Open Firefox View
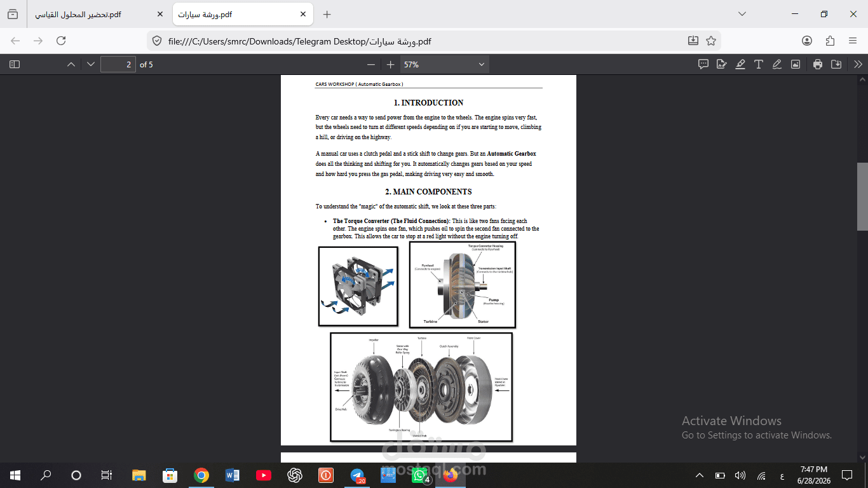This screenshot has width=868, height=488. click(x=13, y=14)
